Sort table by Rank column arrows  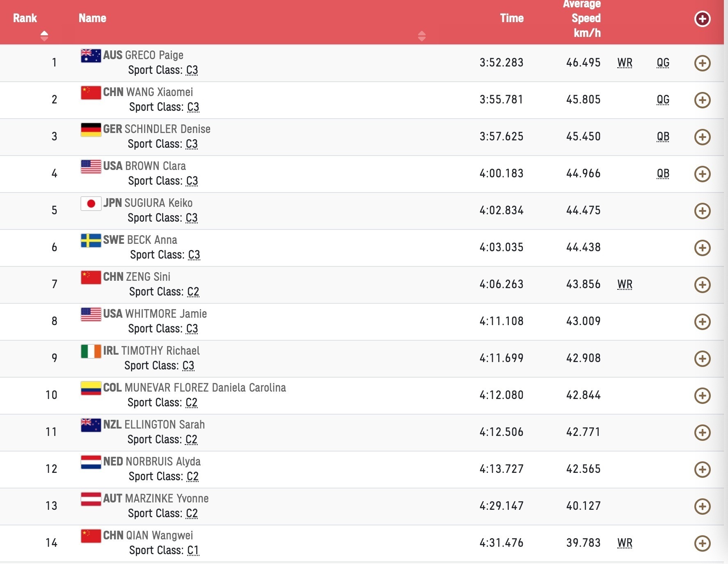click(x=44, y=36)
